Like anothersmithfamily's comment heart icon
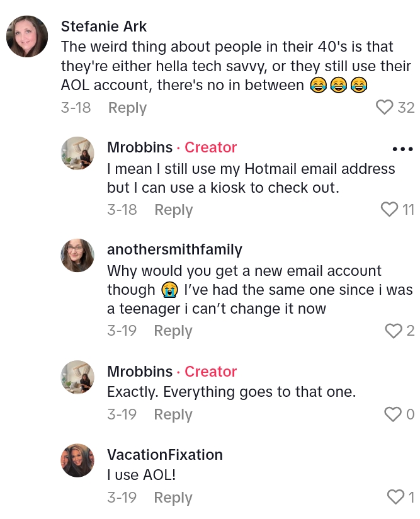 click(394, 331)
